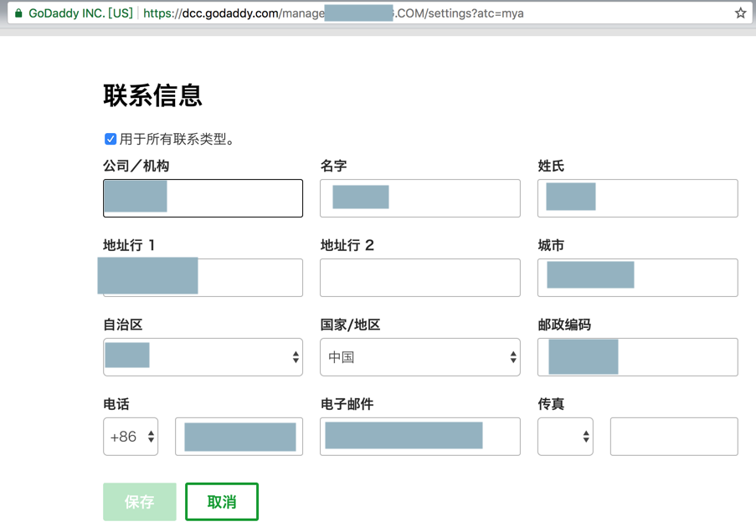The width and height of the screenshot is (756, 532).
Task: Click the empty 地址行 2 field
Action: point(419,278)
